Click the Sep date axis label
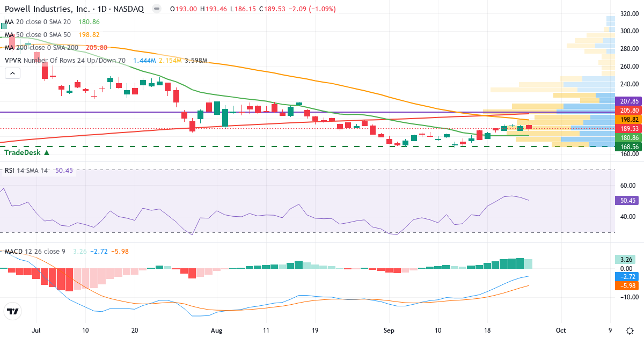644x338 pixels. [389, 330]
